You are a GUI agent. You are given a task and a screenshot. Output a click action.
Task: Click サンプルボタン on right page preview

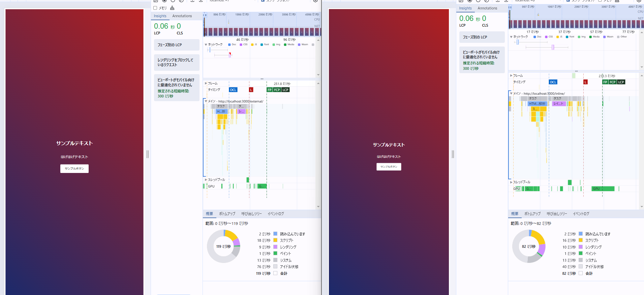[389, 167]
